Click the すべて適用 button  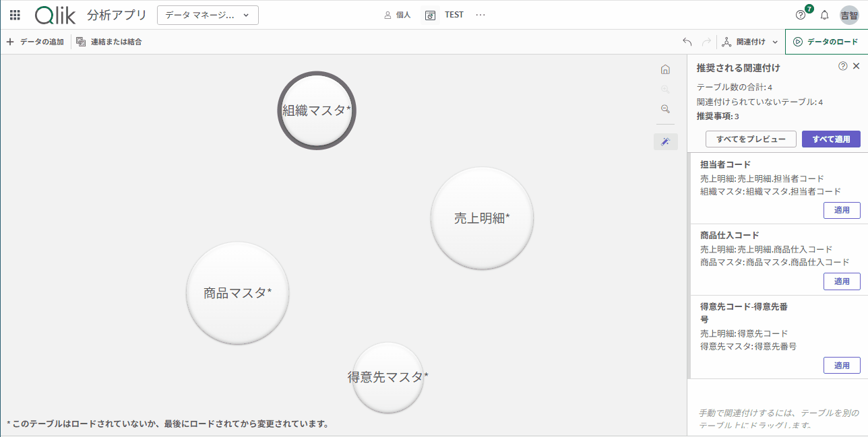coord(831,139)
